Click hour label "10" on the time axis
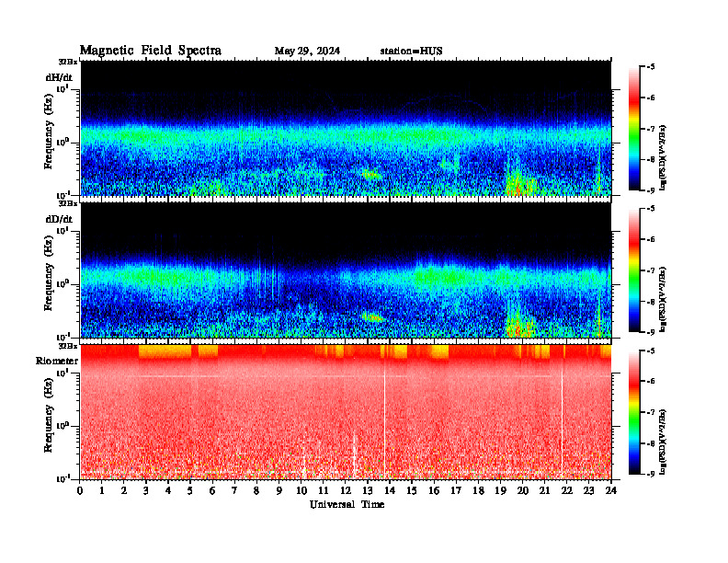 301,490
